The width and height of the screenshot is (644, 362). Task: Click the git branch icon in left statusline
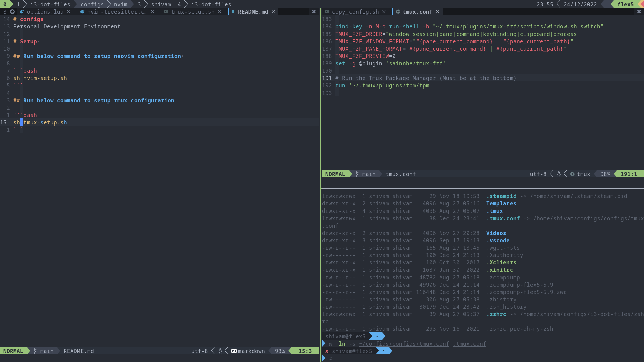tap(35, 351)
